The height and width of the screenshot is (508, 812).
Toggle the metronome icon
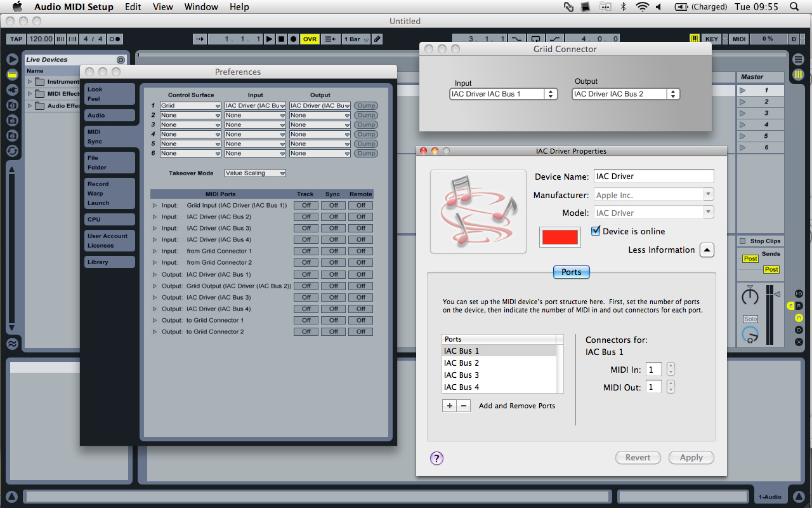coord(115,39)
